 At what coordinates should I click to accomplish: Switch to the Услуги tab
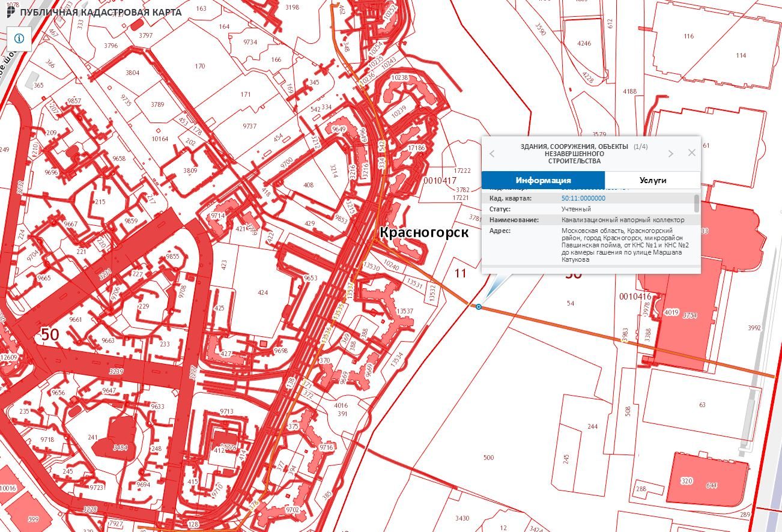tap(652, 180)
